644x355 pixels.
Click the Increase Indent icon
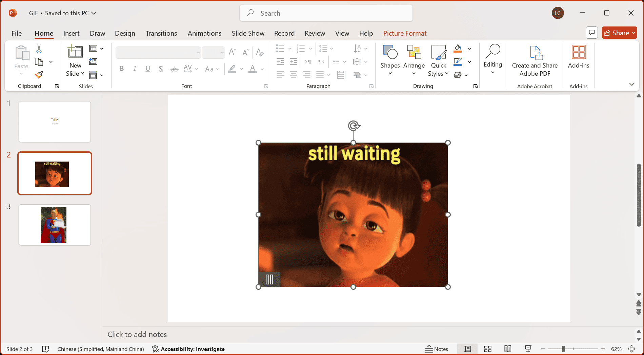[x=294, y=61]
